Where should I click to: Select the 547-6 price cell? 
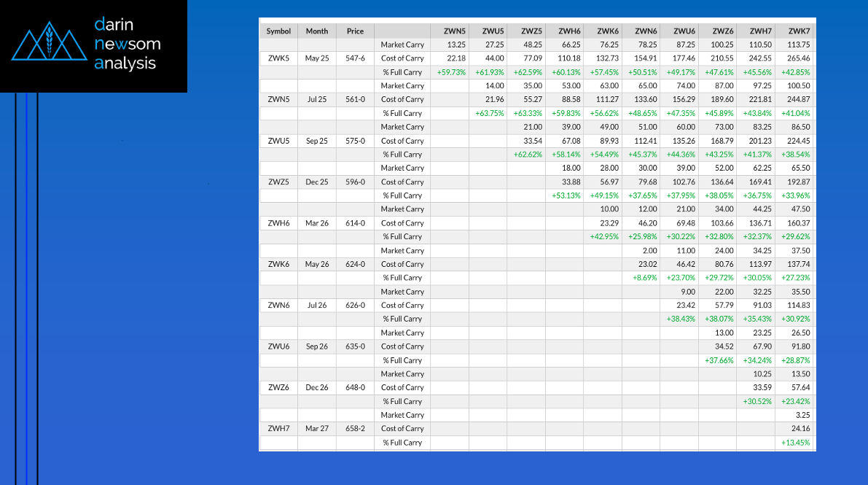355,58
